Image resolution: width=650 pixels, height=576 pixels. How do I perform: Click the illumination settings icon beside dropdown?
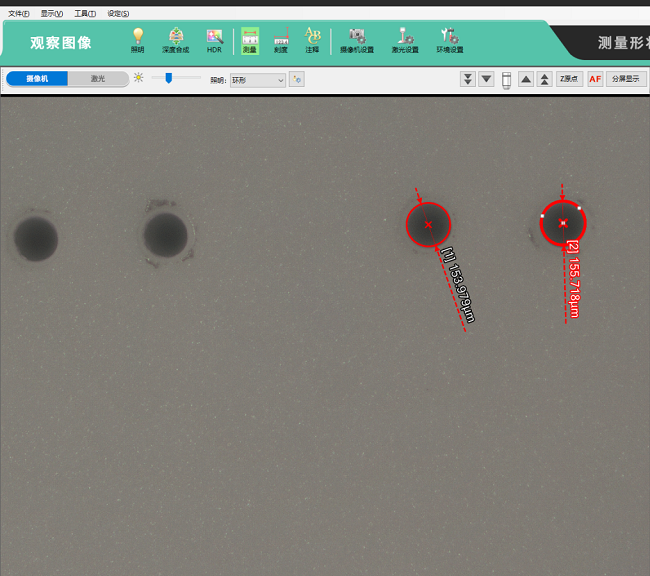click(297, 79)
